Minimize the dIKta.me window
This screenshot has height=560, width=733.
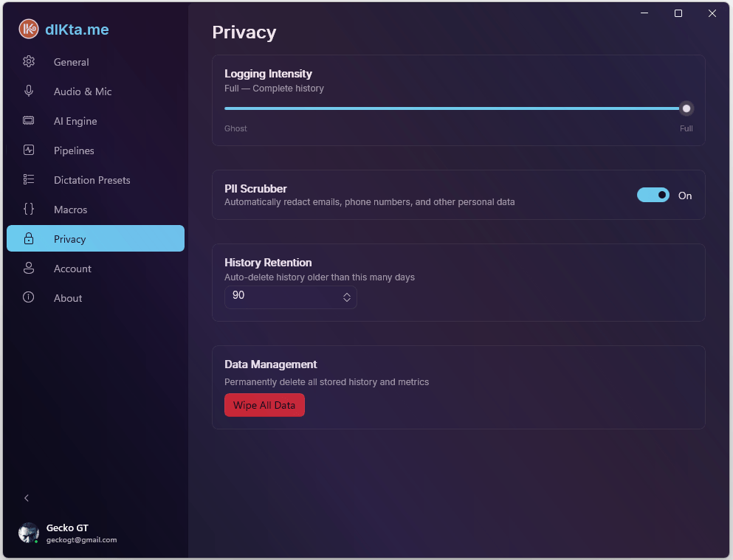coord(644,13)
